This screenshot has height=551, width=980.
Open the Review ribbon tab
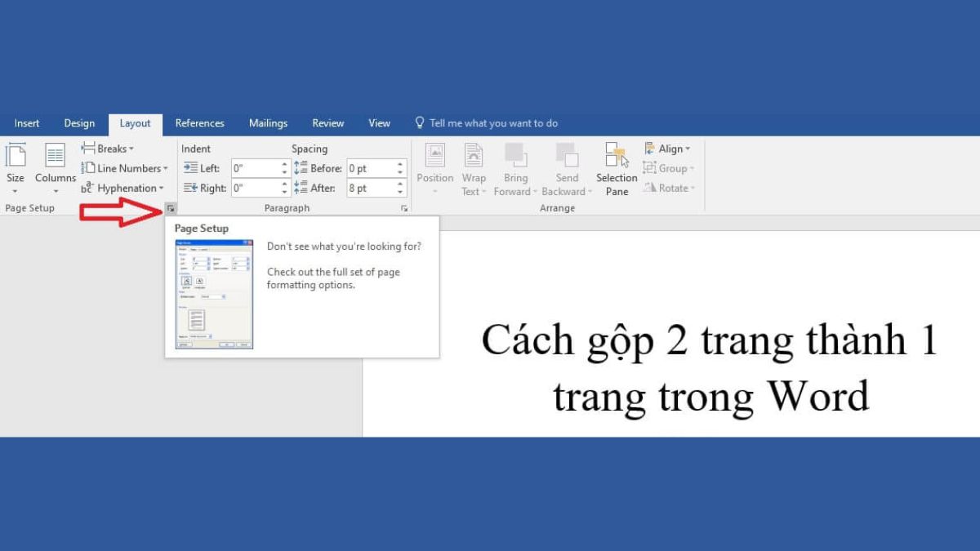pos(327,122)
